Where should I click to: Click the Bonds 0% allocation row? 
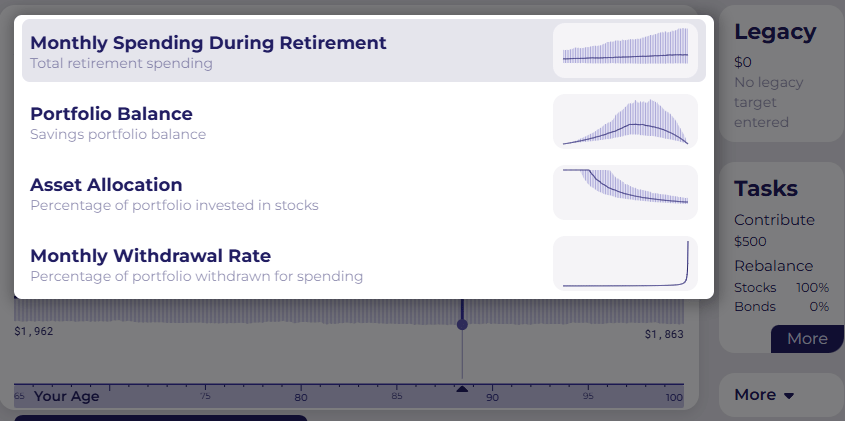(781, 306)
